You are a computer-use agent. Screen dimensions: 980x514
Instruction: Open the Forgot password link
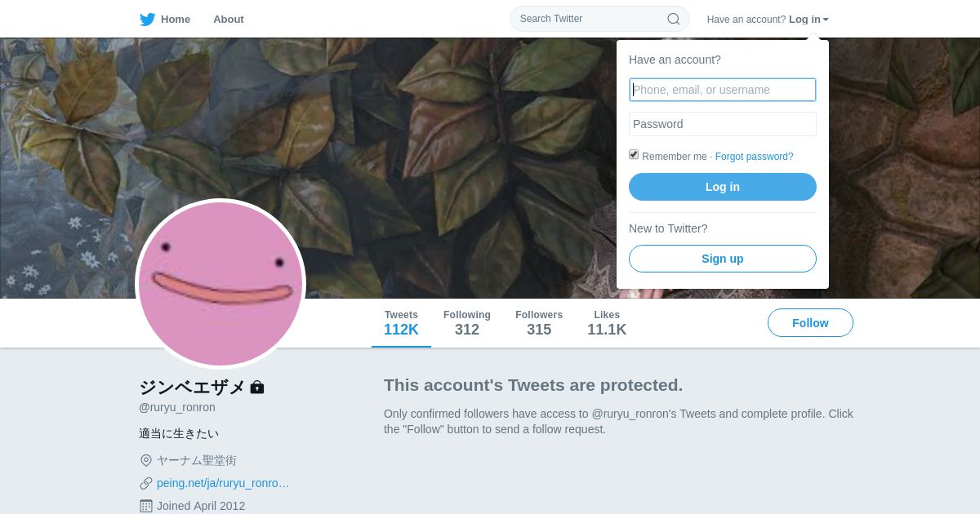pos(754,157)
